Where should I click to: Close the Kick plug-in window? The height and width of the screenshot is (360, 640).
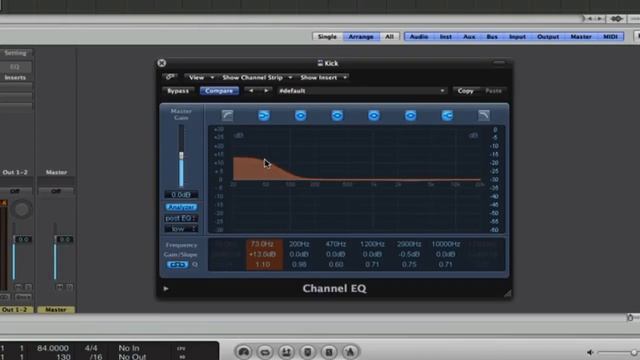click(x=162, y=63)
